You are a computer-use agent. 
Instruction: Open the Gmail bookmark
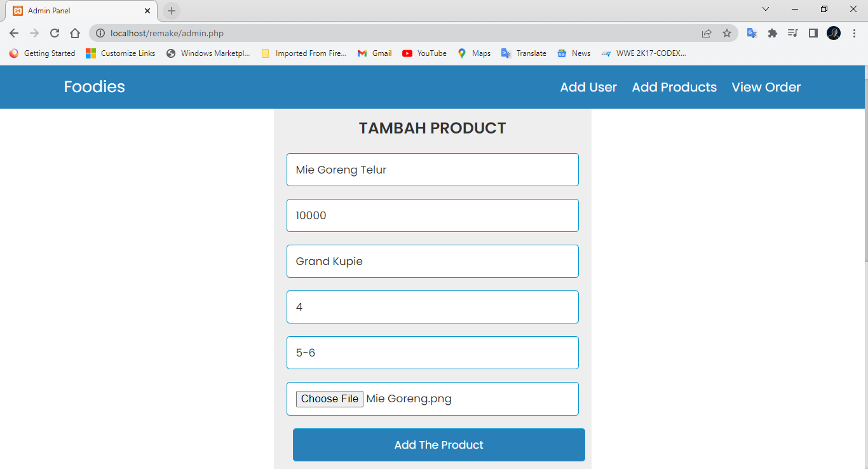coord(374,53)
